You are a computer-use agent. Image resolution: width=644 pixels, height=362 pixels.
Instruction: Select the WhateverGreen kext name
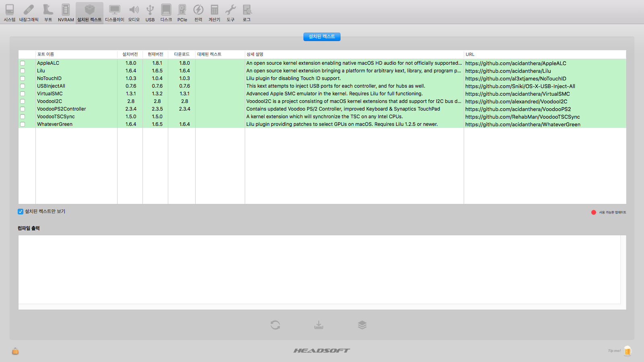[x=55, y=124]
